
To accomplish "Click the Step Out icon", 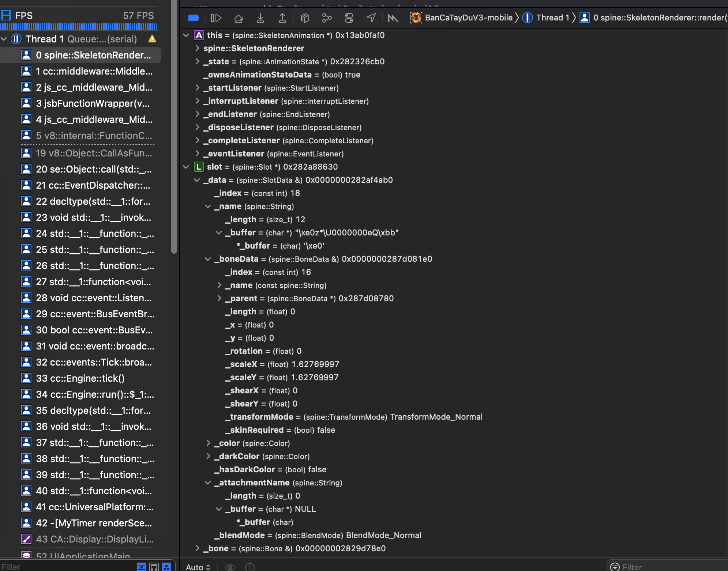I will [282, 18].
